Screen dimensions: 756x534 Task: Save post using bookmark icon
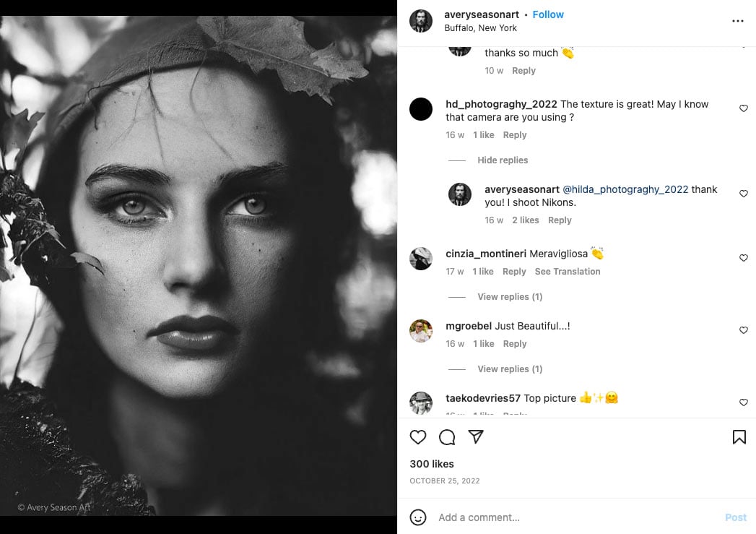pos(739,437)
